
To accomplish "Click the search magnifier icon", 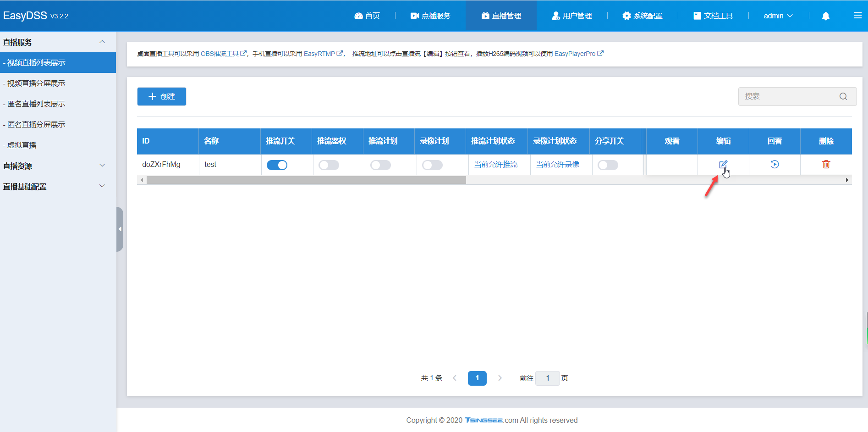I will (x=843, y=96).
